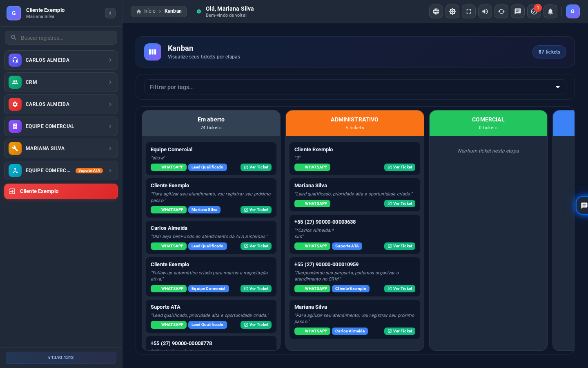The image size is (588, 368).
Task: Click the Cliente Exemplo blue tag
Action: click(x=351, y=289)
